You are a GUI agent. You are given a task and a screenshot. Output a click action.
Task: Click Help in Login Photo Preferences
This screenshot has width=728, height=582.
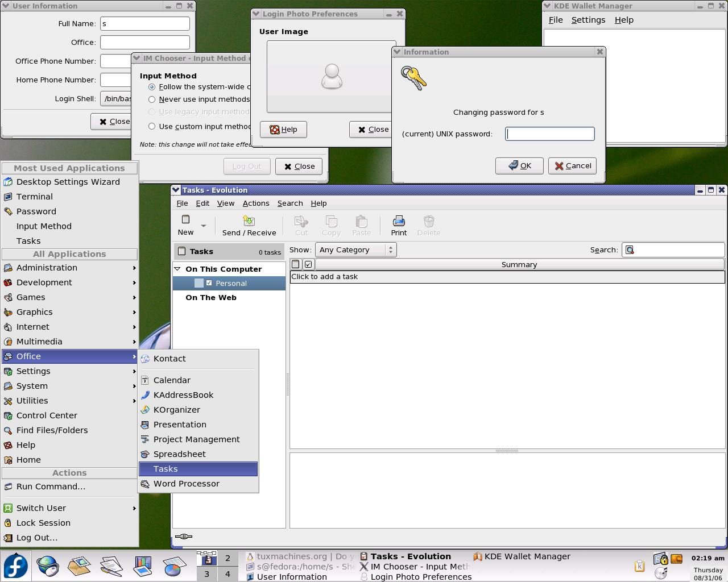(283, 130)
